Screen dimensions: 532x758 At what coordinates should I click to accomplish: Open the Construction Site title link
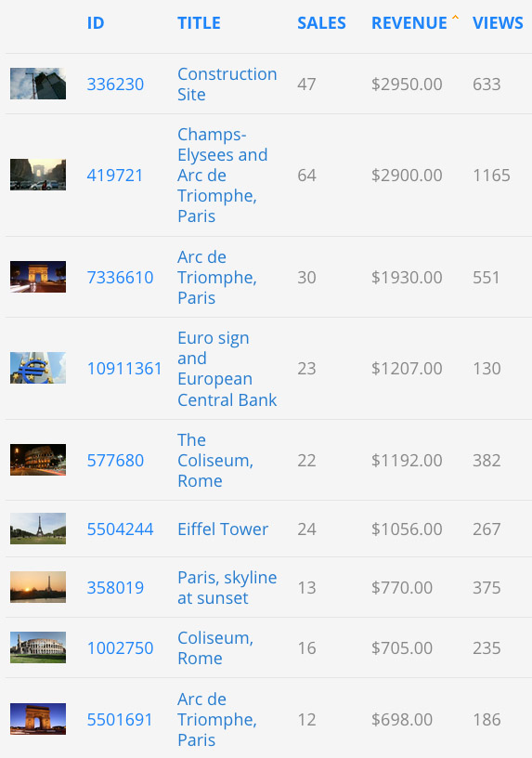coord(227,85)
